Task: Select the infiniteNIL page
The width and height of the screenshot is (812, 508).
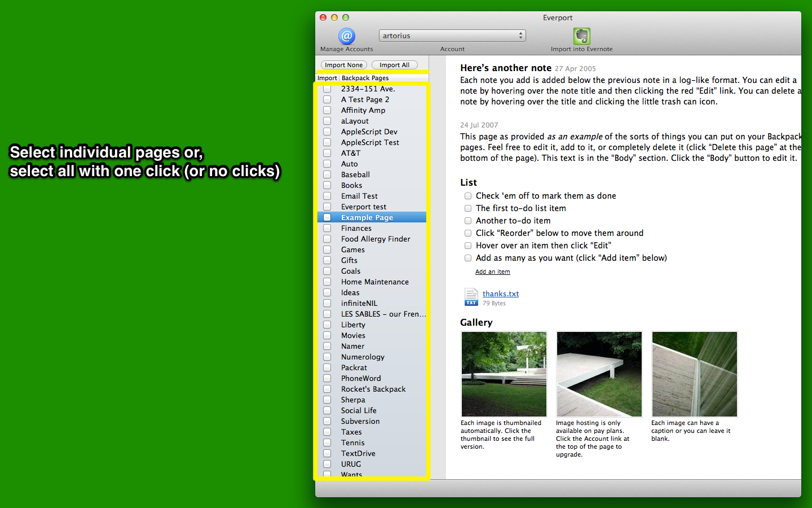Action: 372,303
